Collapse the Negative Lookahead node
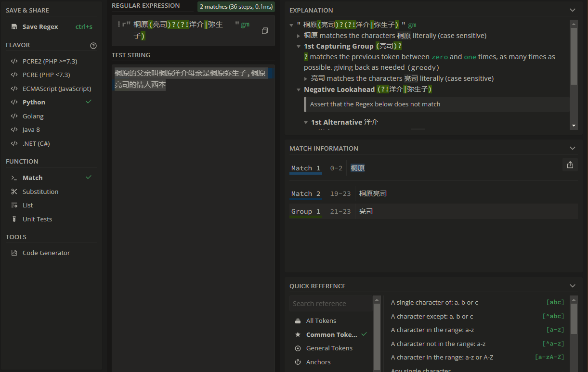 [299, 90]
